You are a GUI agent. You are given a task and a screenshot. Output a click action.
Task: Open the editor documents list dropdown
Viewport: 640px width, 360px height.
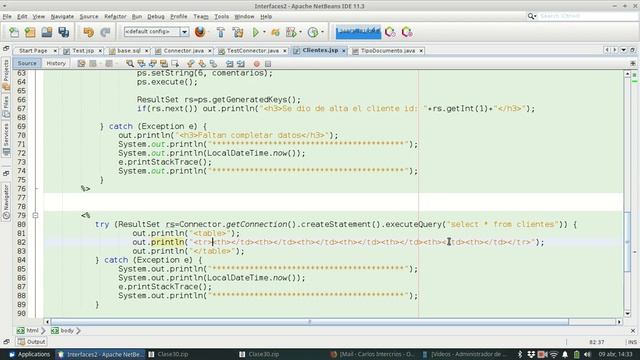point(624,50)
